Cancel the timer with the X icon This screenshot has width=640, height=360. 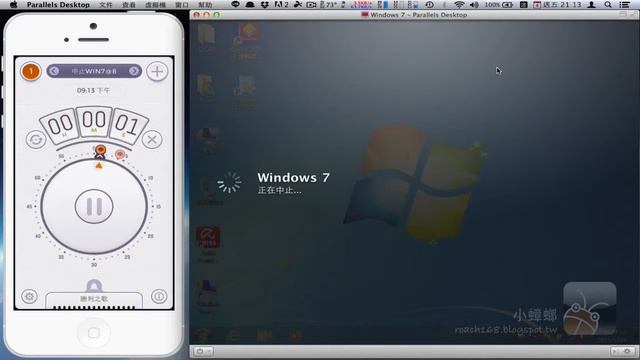coord(152,140)
